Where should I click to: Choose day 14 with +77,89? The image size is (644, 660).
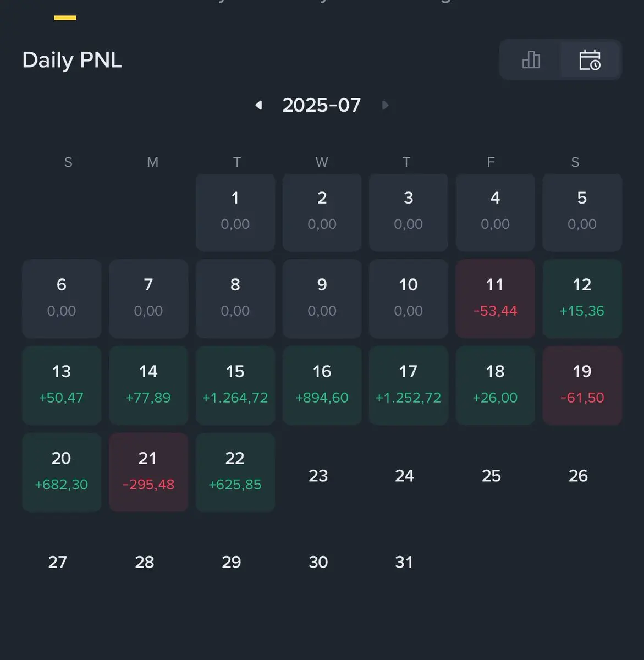point(148,385)
